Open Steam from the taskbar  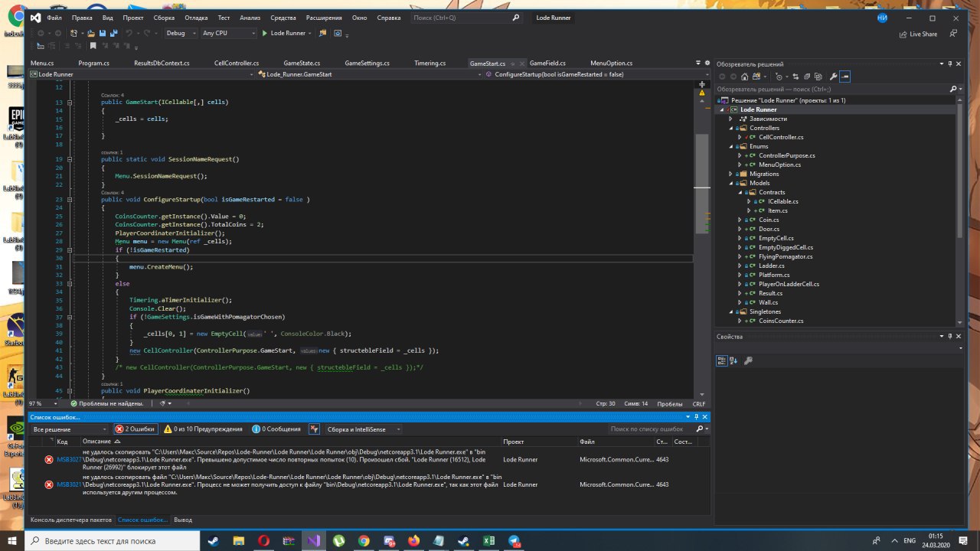213,540
